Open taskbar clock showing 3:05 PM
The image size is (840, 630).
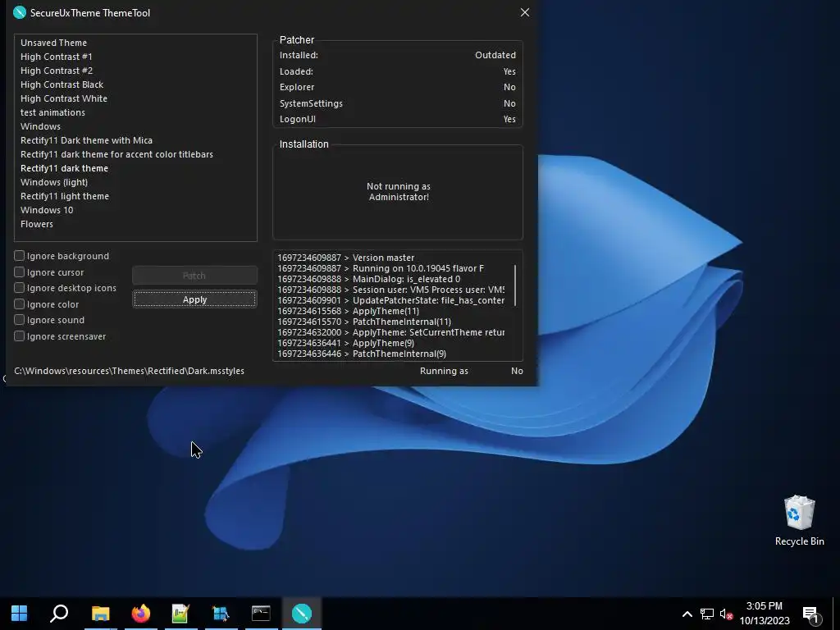[765, 614]
